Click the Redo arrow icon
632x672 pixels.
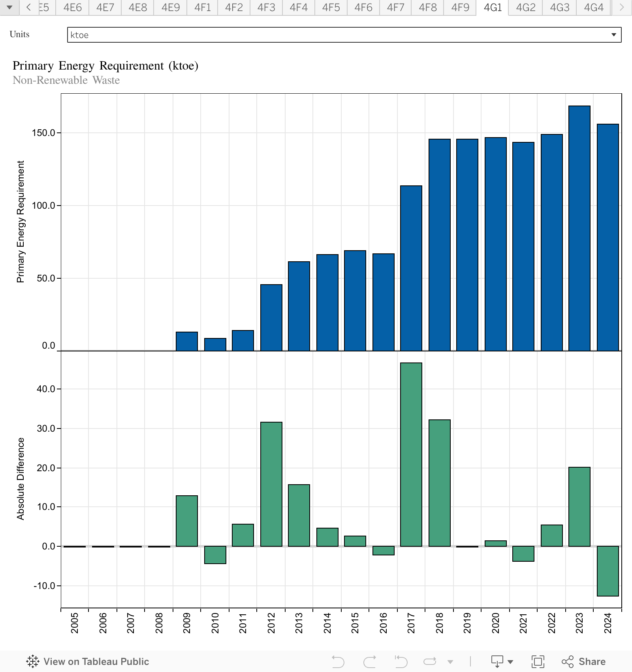[370, 661]
